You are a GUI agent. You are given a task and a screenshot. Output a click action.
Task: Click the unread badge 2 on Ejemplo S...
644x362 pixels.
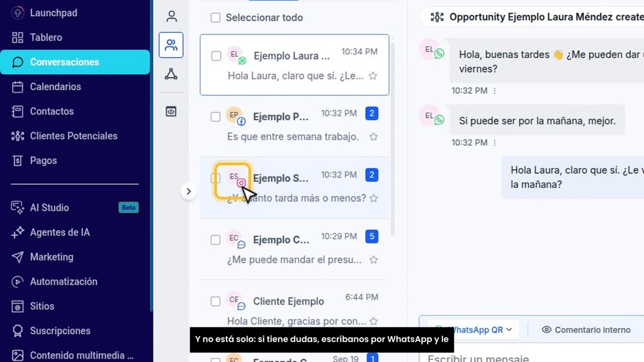[x=372, y=175]
